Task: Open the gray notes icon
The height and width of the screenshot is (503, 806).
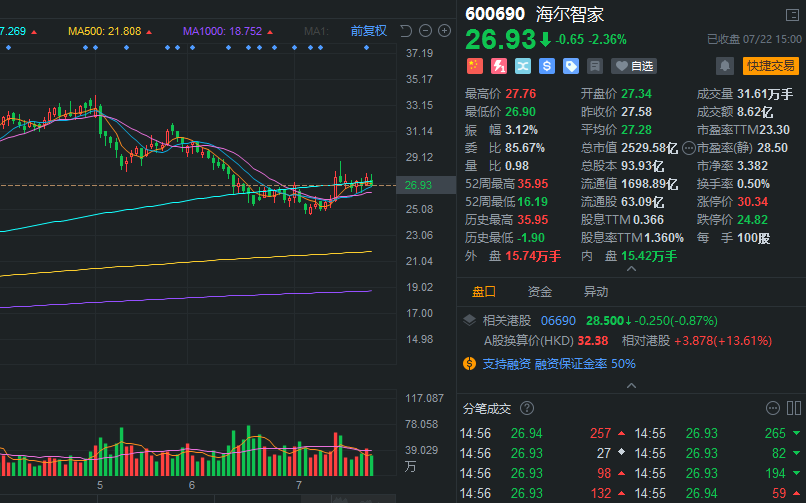Action: [595, 66]
